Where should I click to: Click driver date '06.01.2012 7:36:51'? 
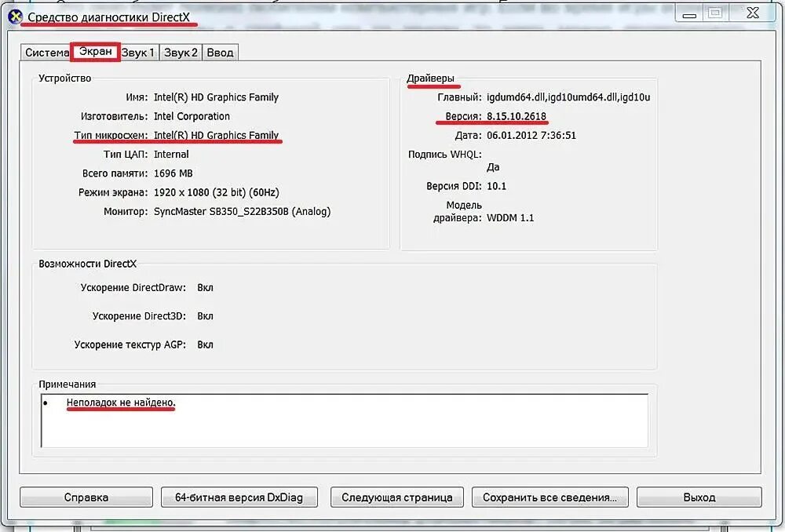pyautogui.click(x=531, y=135)
